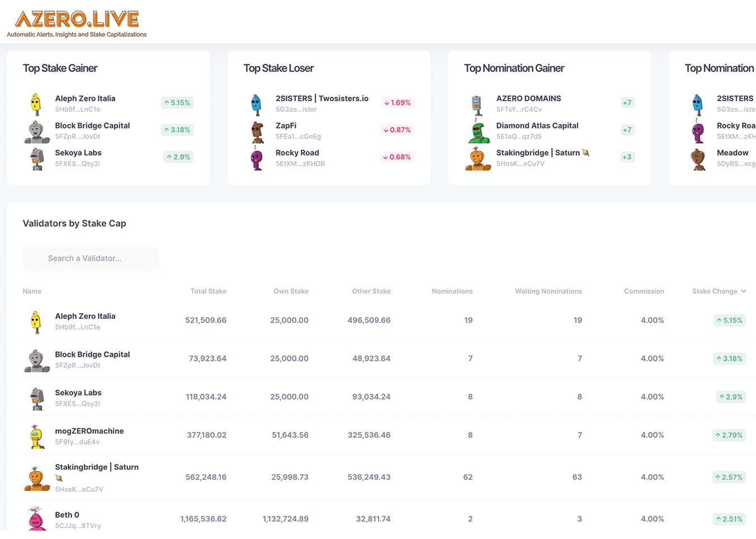
Task: Focus the Search a Validator field
Action: coord(91,258)
